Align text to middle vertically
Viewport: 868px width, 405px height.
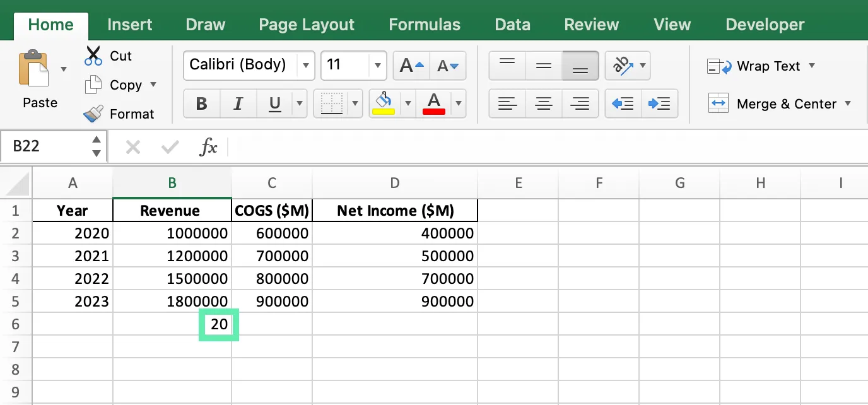pos(544,66)
